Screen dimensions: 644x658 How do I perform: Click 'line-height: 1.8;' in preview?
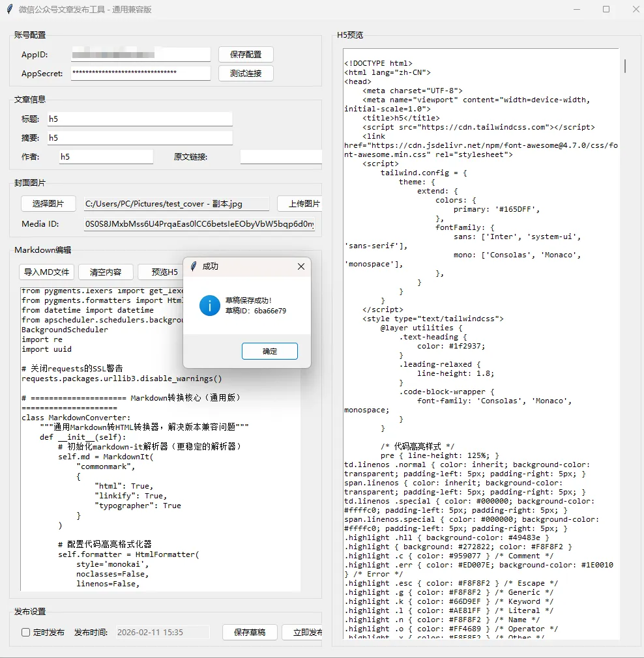pos(456,373)
